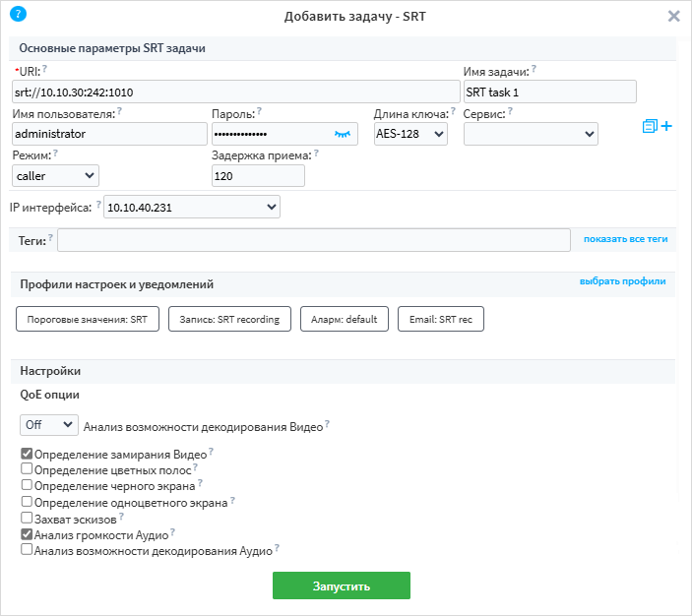The width and height of the screenshot is (692, 616).
Task: Uncheck Анализ громкости Аудио
Action: coord(27,534)
